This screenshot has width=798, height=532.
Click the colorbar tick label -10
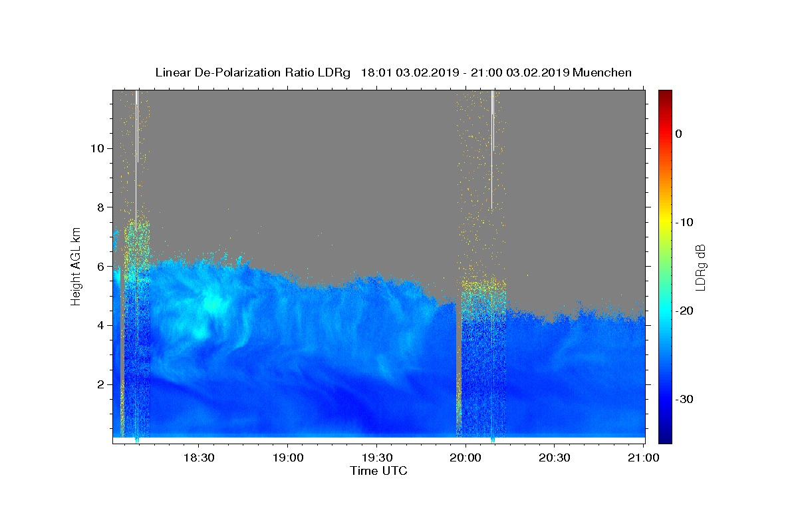[x=684, y=222]
